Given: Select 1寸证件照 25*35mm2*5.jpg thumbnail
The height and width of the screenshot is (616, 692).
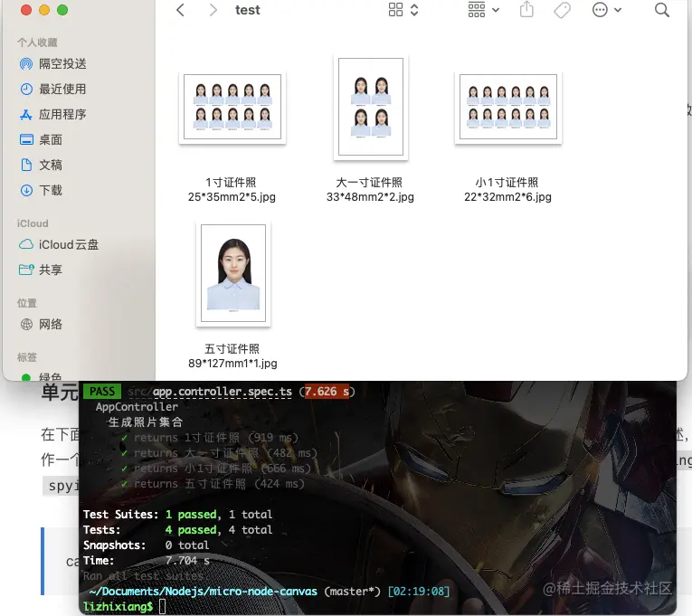Looking at the screenshot, I should click(232, 107).
